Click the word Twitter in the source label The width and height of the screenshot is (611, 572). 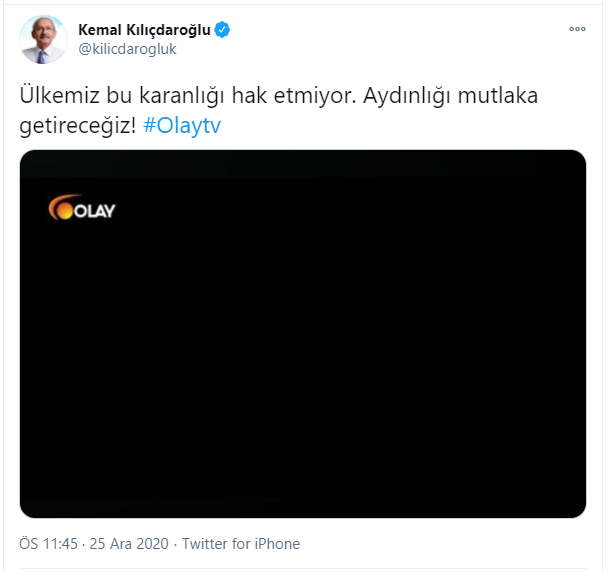[205, 544]
